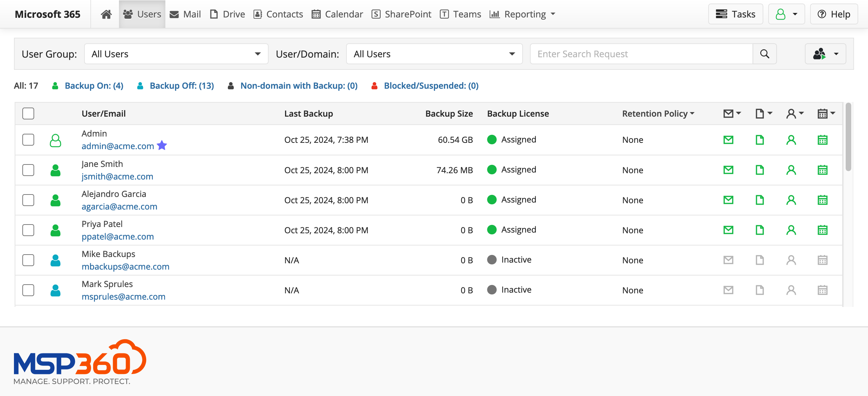Check the Mike Backups row checkbox
This screenshot has height=396, width=868.
point(28,260)
